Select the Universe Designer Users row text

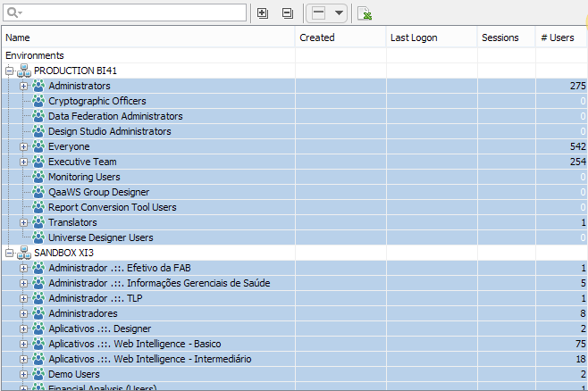pos(101,237)
